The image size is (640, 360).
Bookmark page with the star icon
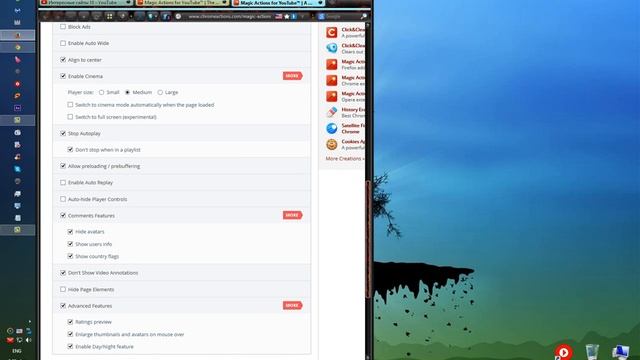pyautogui.click(x=287, y=16)
